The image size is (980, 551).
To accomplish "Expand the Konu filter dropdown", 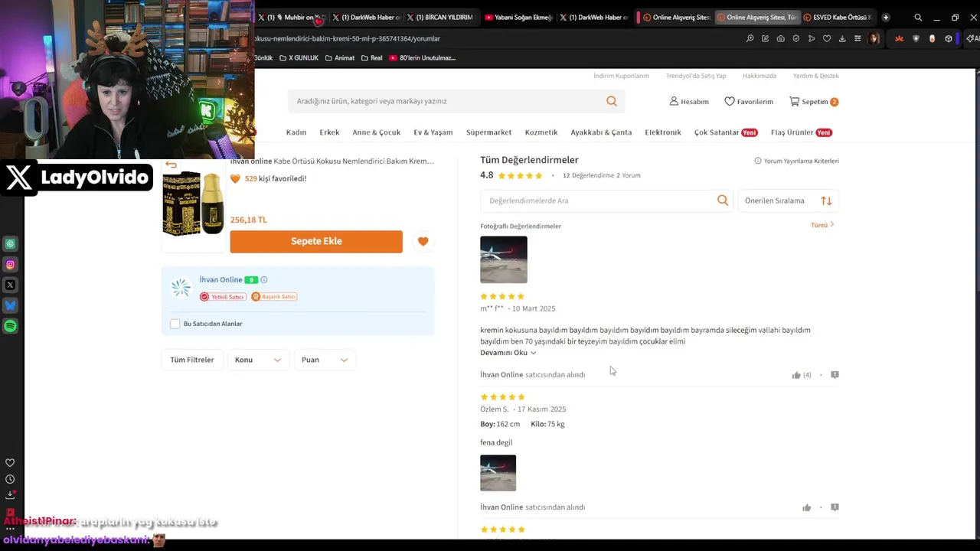I will [x=258, y=360].
